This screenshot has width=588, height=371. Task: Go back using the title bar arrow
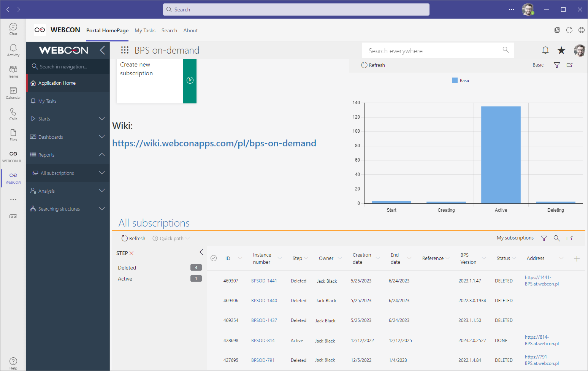[8, 10]
